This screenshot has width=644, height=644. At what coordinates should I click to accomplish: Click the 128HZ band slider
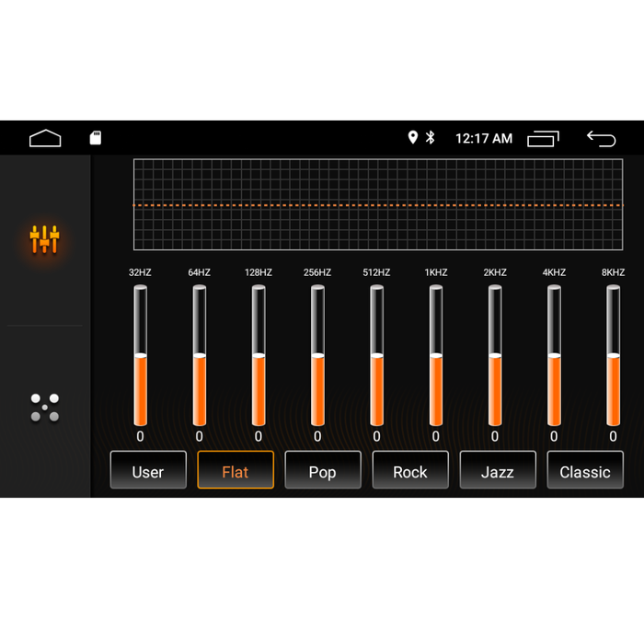(259, 355)
